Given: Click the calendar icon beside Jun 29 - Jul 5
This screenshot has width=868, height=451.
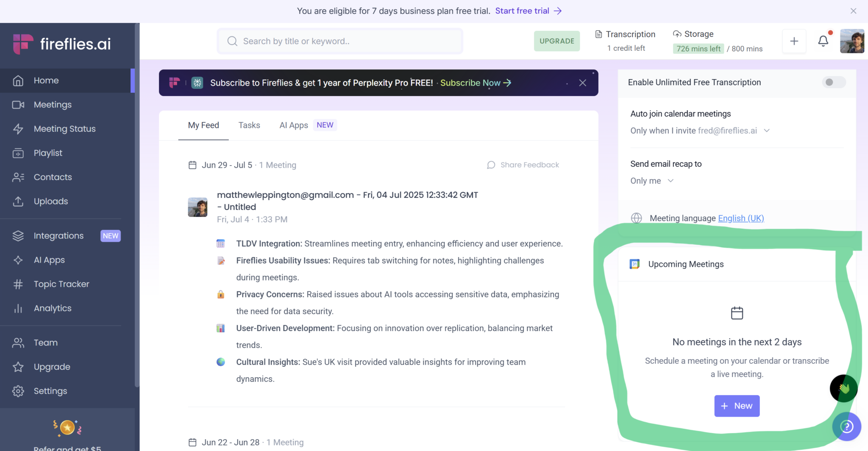Looking at the screenshot, I should point(192,165).
